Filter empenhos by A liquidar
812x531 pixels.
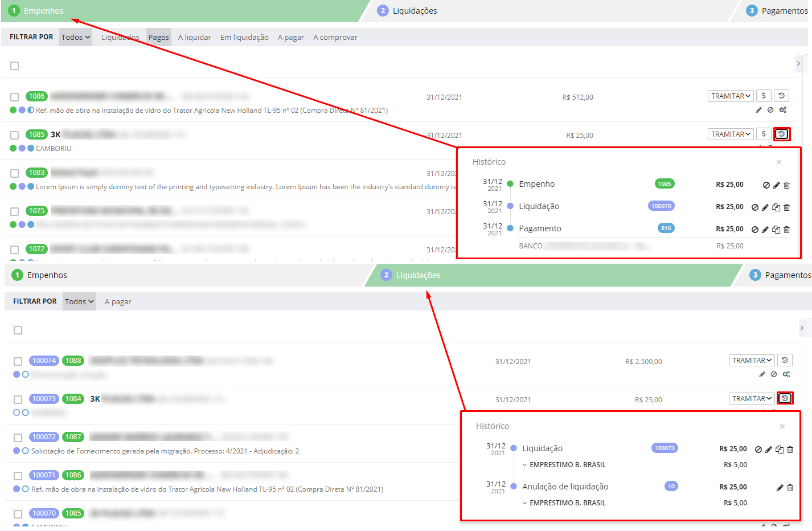(x=194, y=37)
